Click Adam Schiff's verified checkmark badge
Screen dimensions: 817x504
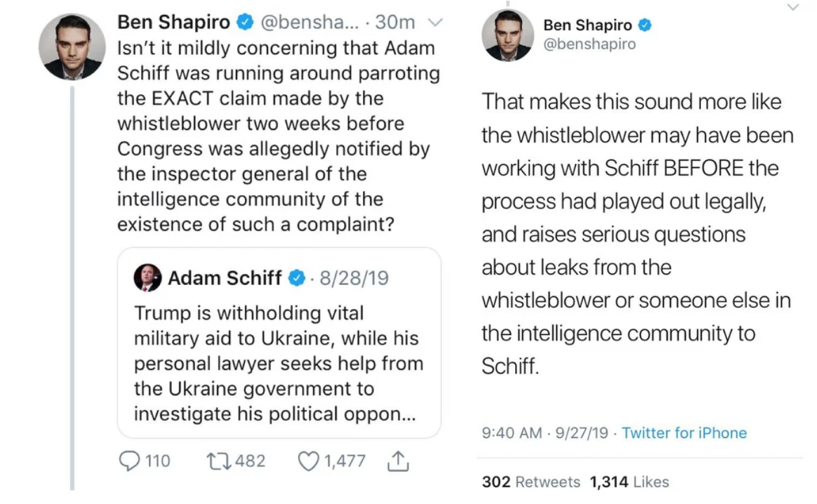[296, 279]
